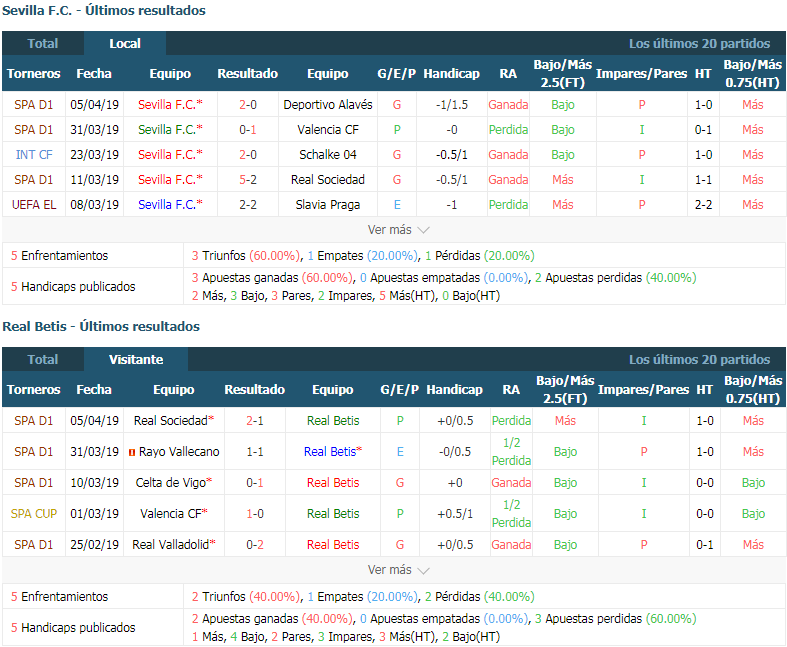Click '5 Enfrentamientos' under Sevilla table
Image resolution: width=787 pixels, height=647 pixels.
coord(59,255)
